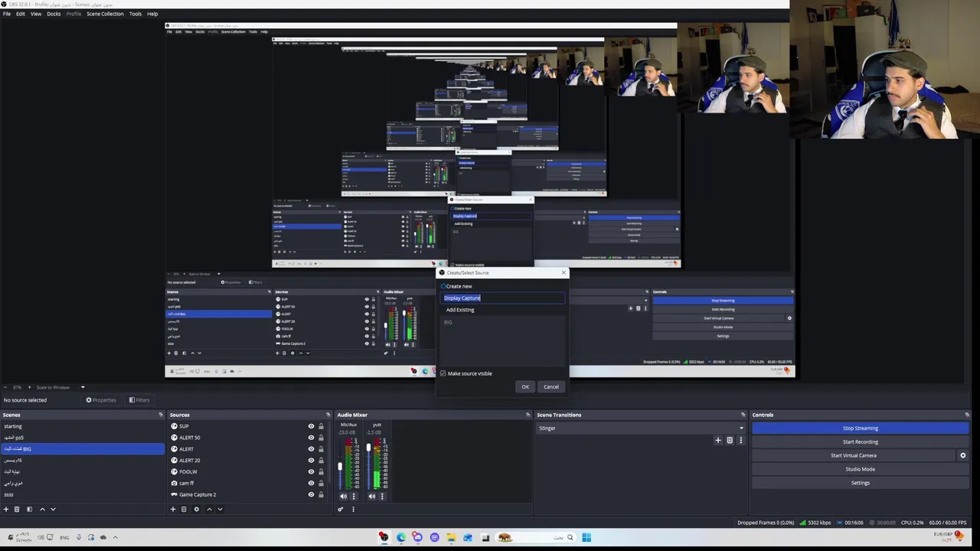Select the starting scene

pos(82,426)
